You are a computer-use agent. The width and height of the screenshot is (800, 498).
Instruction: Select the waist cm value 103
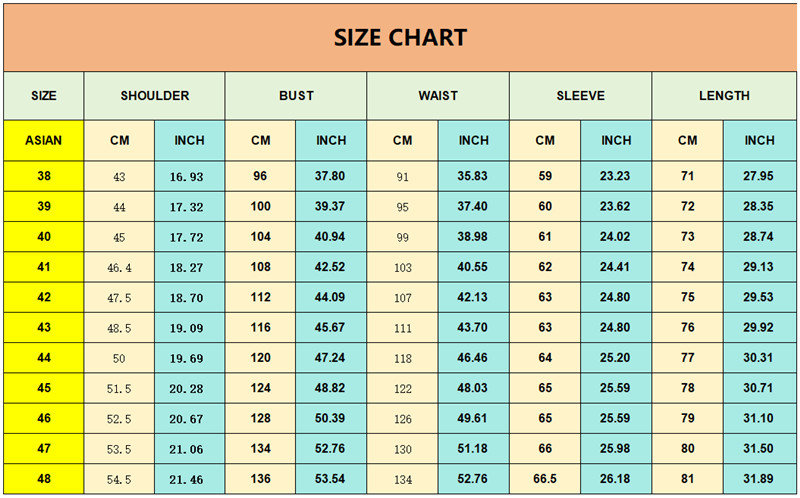[x=403, y=267]
